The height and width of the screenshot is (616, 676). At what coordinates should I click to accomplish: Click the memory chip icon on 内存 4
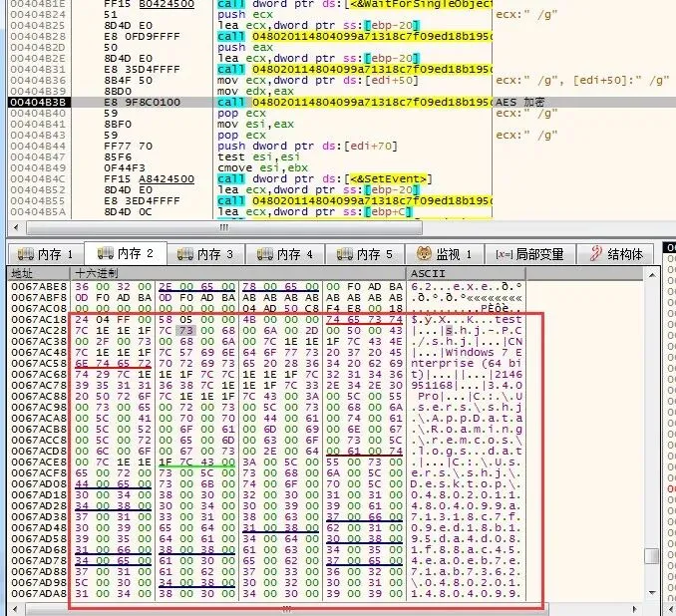265,254
